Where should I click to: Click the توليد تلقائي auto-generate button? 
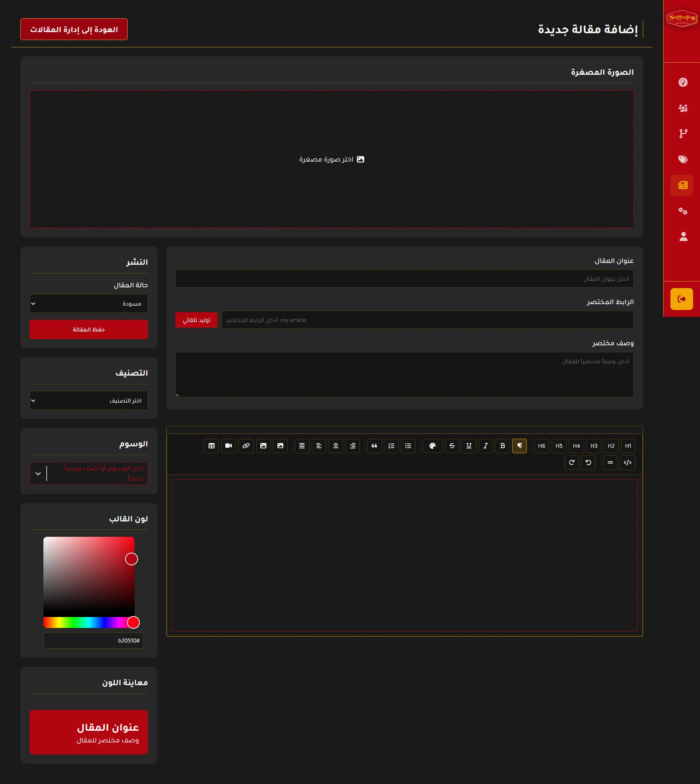pyautogui.click(x=197, y=320)
